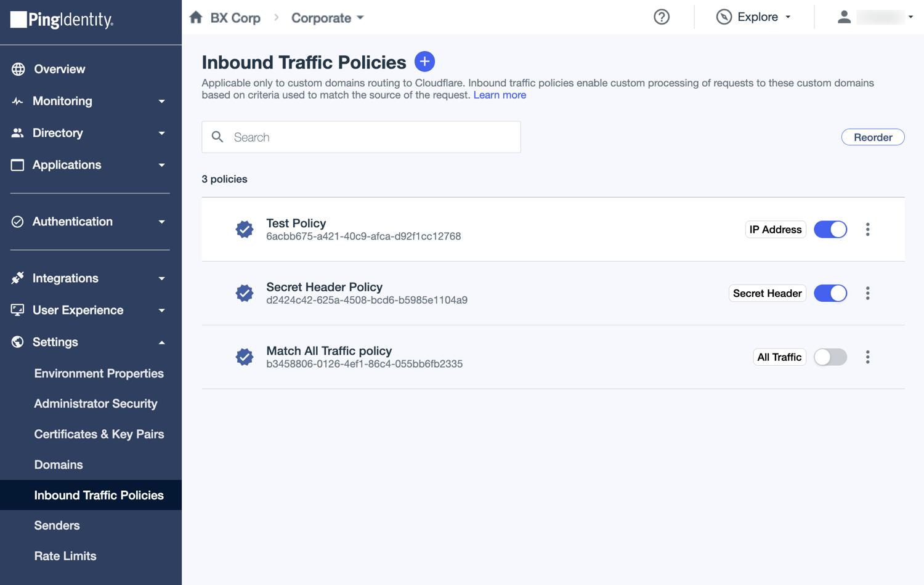Click the PingIdentity logo
Image resolution: width=924 pixels, height=585 pixels.
coord(60,20)
